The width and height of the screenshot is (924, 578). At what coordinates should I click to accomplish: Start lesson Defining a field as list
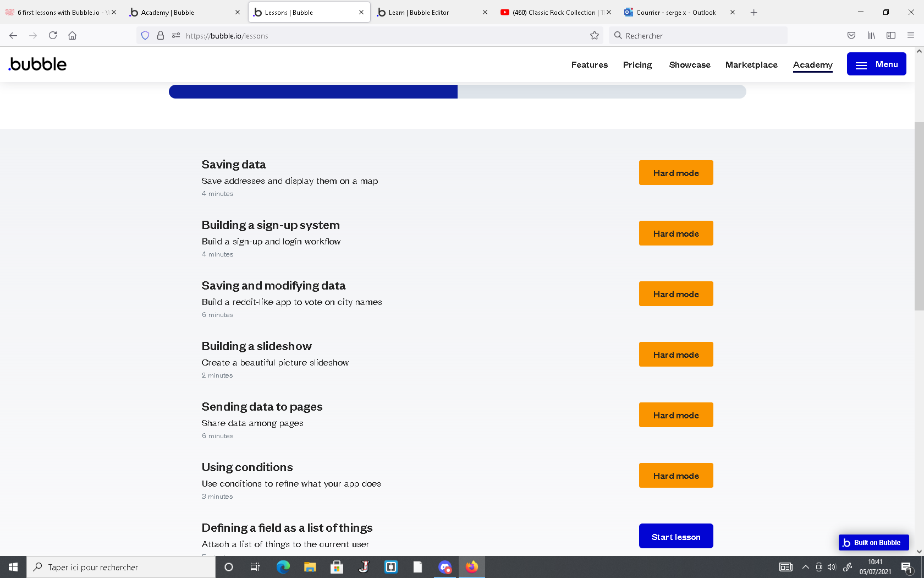pyautogui.click(x=676, y=536)
